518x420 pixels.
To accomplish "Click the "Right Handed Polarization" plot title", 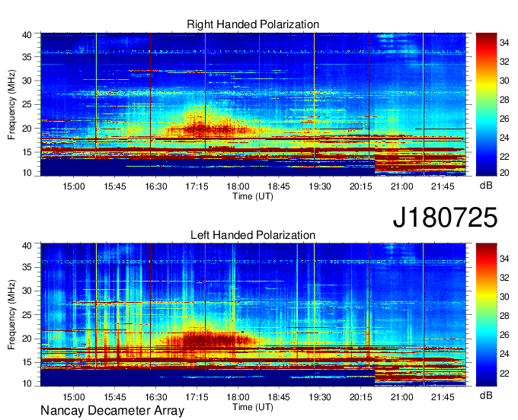I will [x=253, y=24].
